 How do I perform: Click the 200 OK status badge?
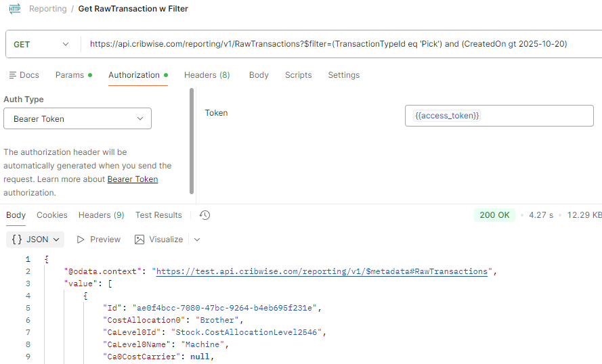(x=494, y=215)
